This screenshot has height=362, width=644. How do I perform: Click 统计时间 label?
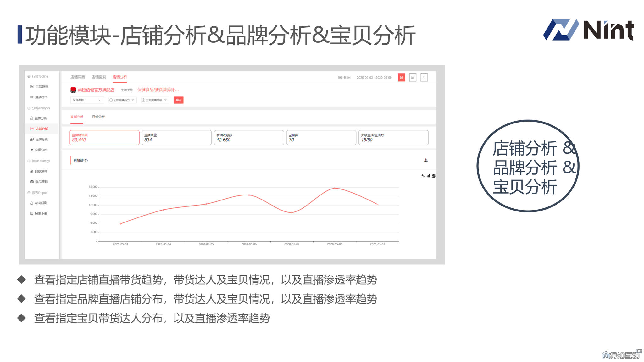(x=344, y=78)
